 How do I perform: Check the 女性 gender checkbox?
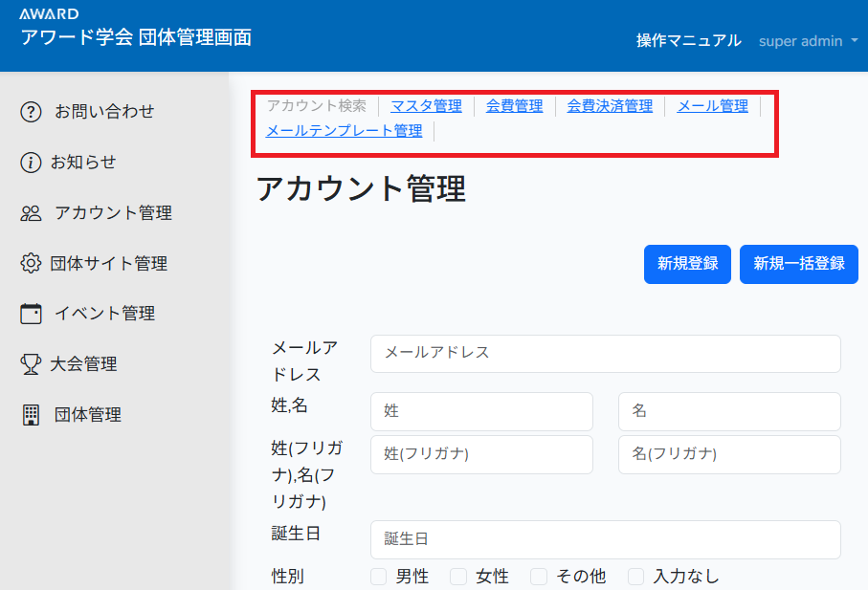coord(458,577)
